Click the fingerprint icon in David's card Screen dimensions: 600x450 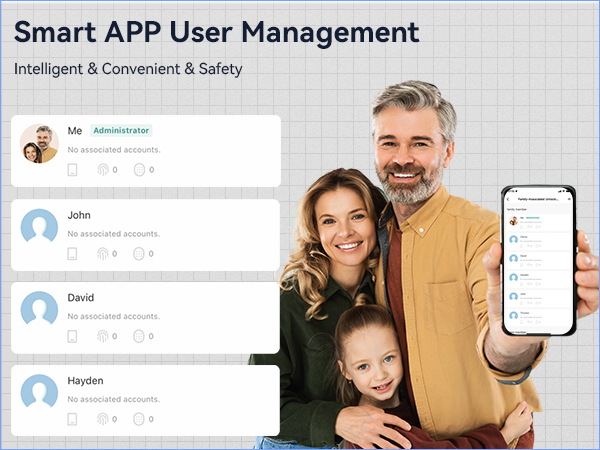(102, 336)
